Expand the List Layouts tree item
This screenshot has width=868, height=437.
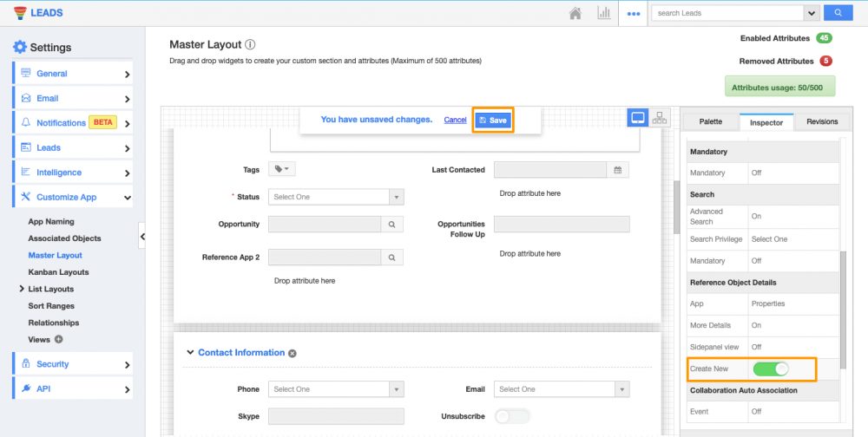(x=21, y=289)
